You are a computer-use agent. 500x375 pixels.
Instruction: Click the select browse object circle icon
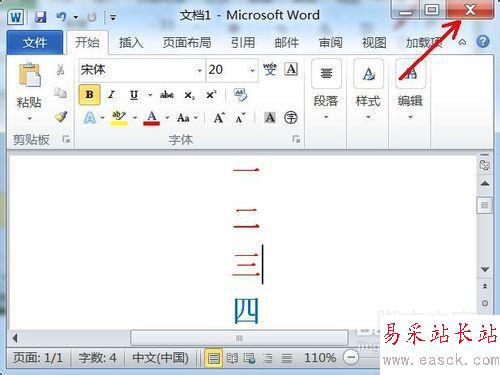pyautogui.click(x=485, y=303)
